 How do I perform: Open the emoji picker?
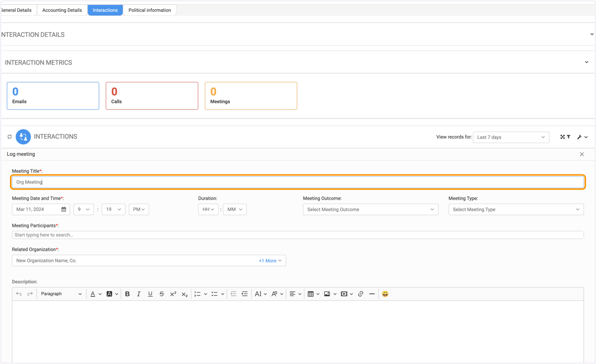click(385, 294)
